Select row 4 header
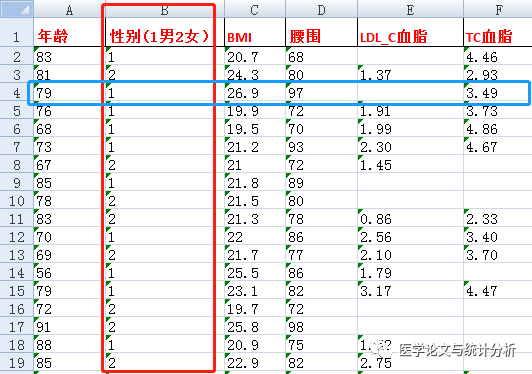 coord(17,93)
